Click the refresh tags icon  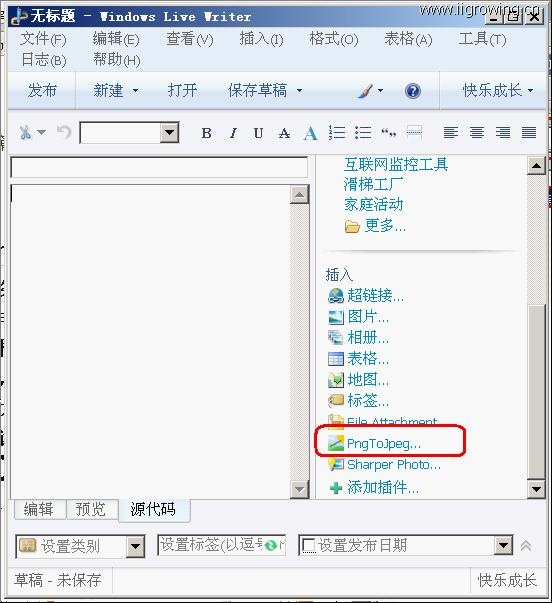click(271, 545)
